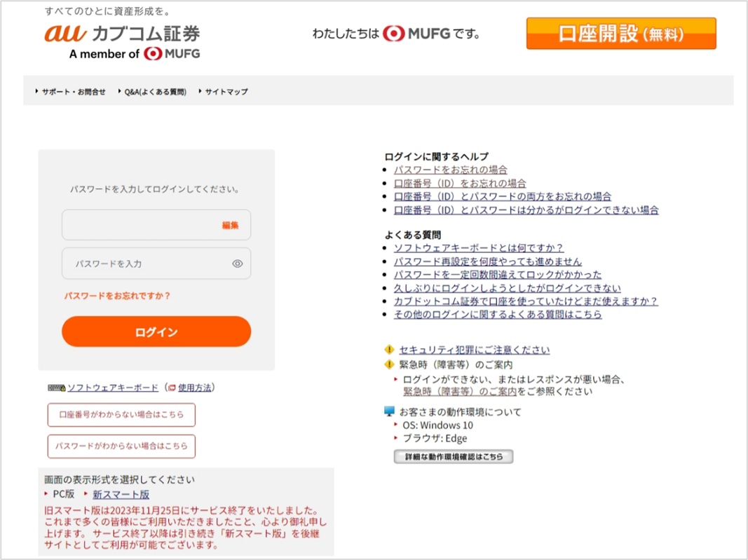The height and width of the screenshot is (560, 748).
Task: Open ソフトウェアキーボードとは何ですか？ FAQ link
Action: (479, 248)
